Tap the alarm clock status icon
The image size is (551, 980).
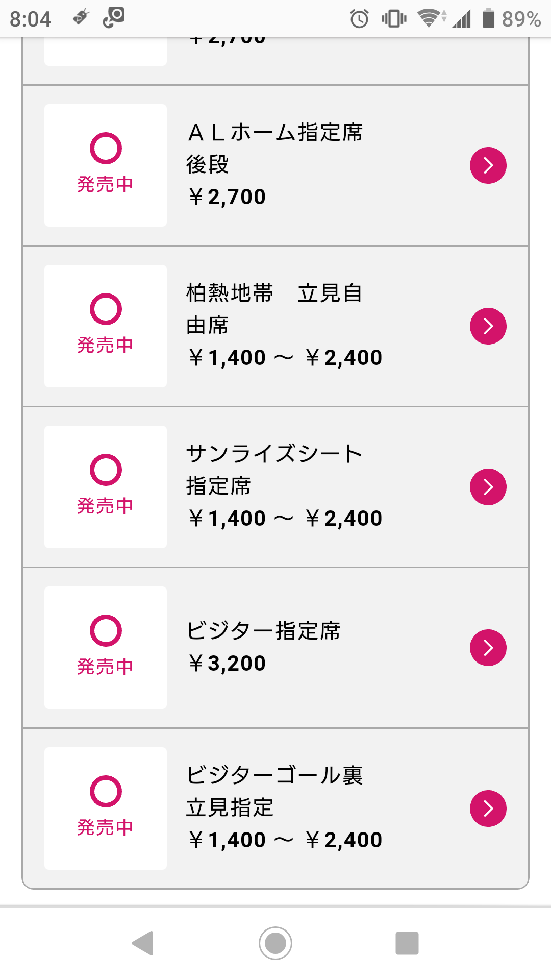pyautogui.click(x=359, y=19)
